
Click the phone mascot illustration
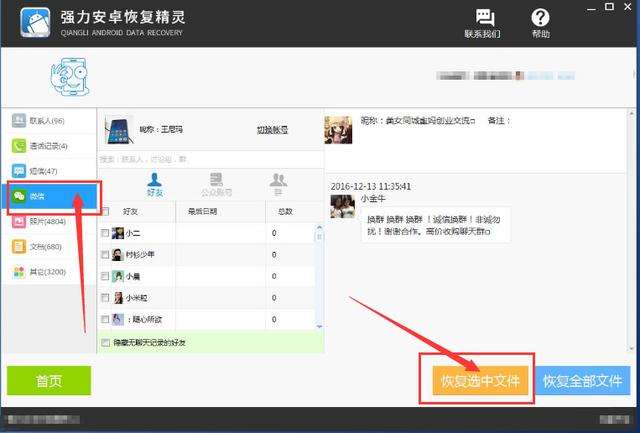tap(70, 77)
